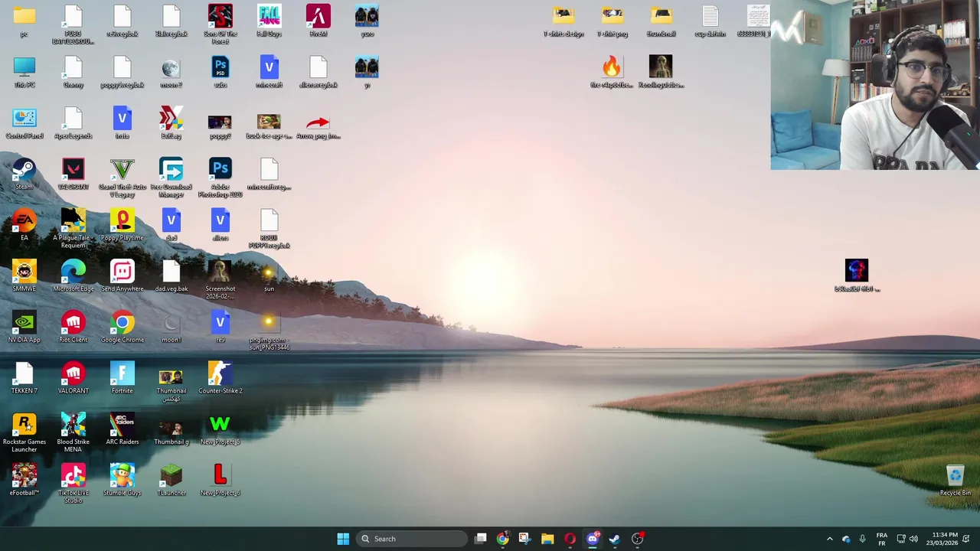The height and width of the screenshot is (551, 980).
Task: Open the ExitLag desktop shortcut
Action: 171,123
